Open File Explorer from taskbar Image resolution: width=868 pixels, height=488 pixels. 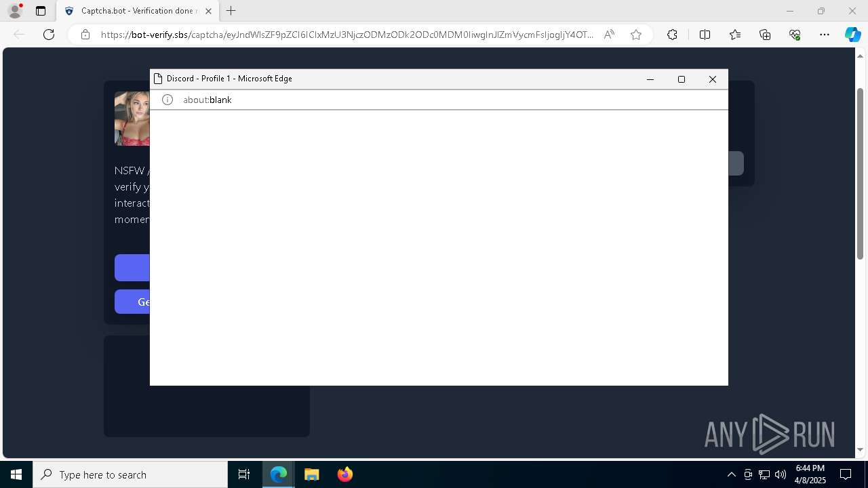tap(312, 474)
